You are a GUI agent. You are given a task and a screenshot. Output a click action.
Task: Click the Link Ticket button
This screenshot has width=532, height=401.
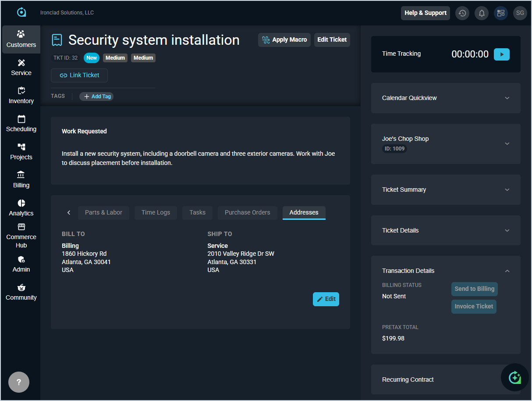point(79,75)
